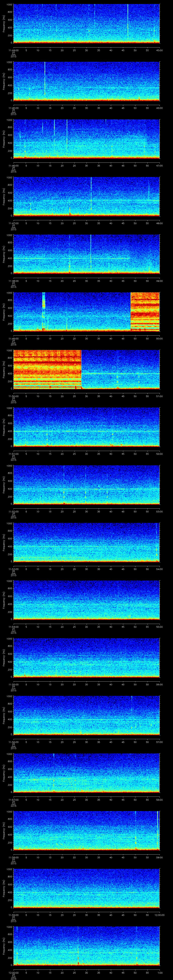Screen dimensions: 173x980
Task: Click the 11:53:00 time axis label
Action: (x=13, y=569)
